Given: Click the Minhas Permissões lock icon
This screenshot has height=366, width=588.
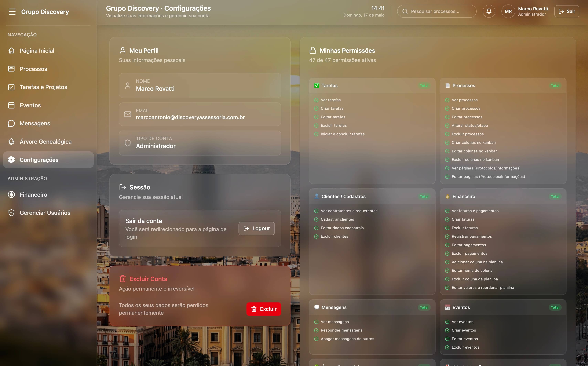Looking at the screenshot, I should click(313, 50).
